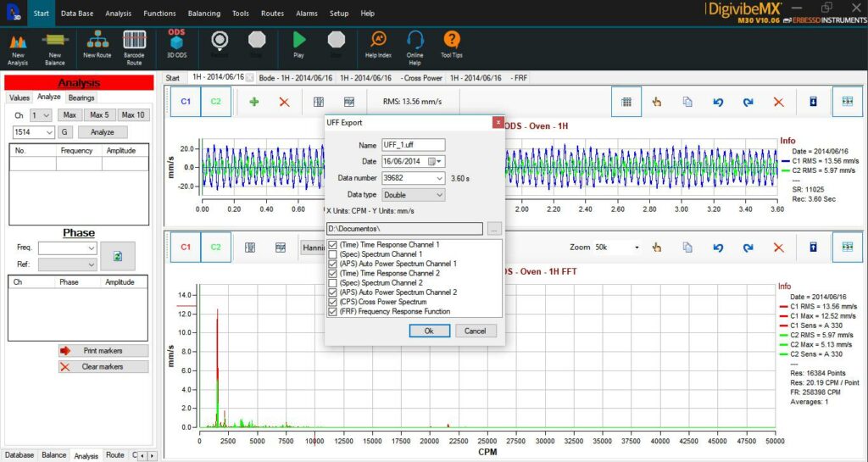Image resolution: width=868 pixels, height=462 pixels.
Task: Expand the Data type Double dropdown
Action: click(x=414, y=195)
